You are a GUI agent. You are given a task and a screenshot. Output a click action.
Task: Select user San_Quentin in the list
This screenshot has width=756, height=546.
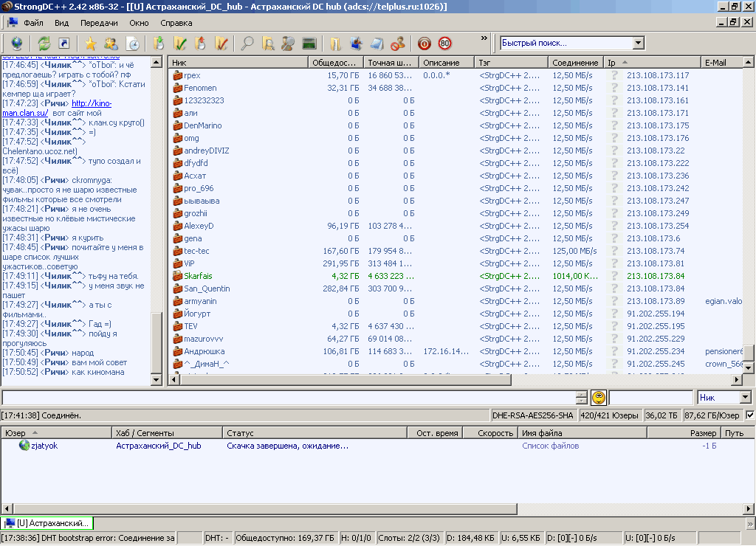pos(207,288)
